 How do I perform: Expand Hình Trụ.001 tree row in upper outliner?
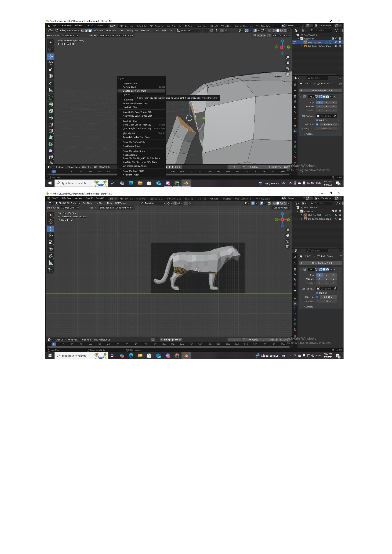tap(302, 42)
